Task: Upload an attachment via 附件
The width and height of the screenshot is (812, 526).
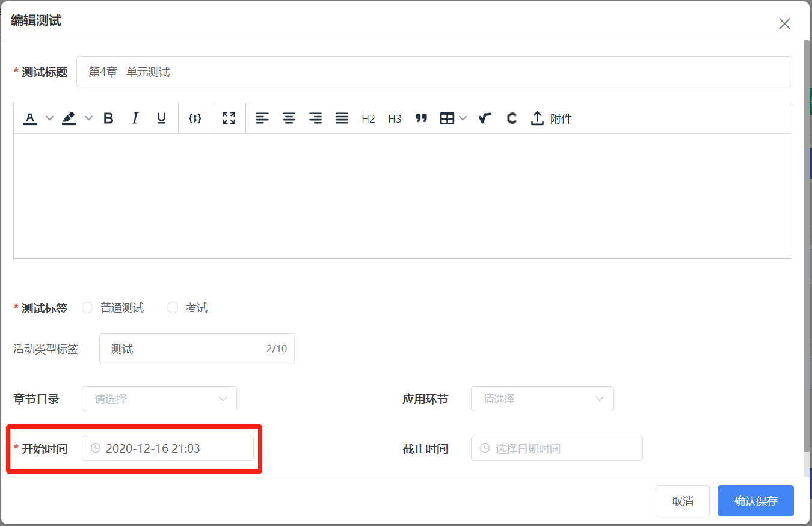Action: pos(551,118)
